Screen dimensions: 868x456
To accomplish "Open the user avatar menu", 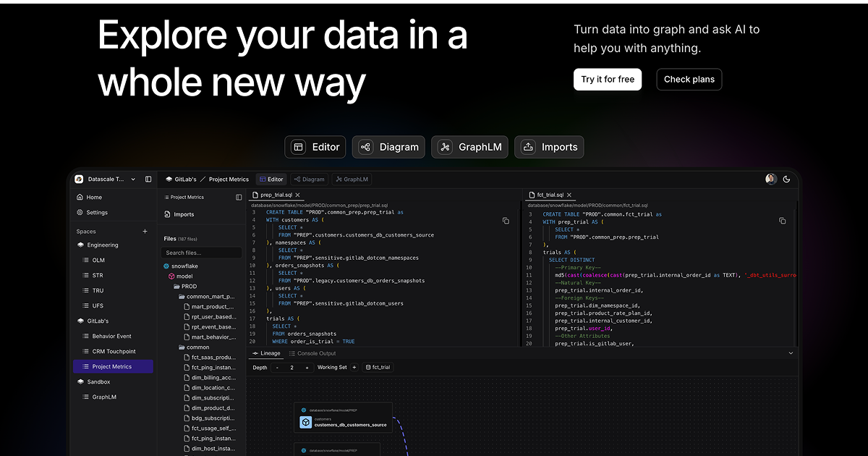I will [x=771, y=179].
